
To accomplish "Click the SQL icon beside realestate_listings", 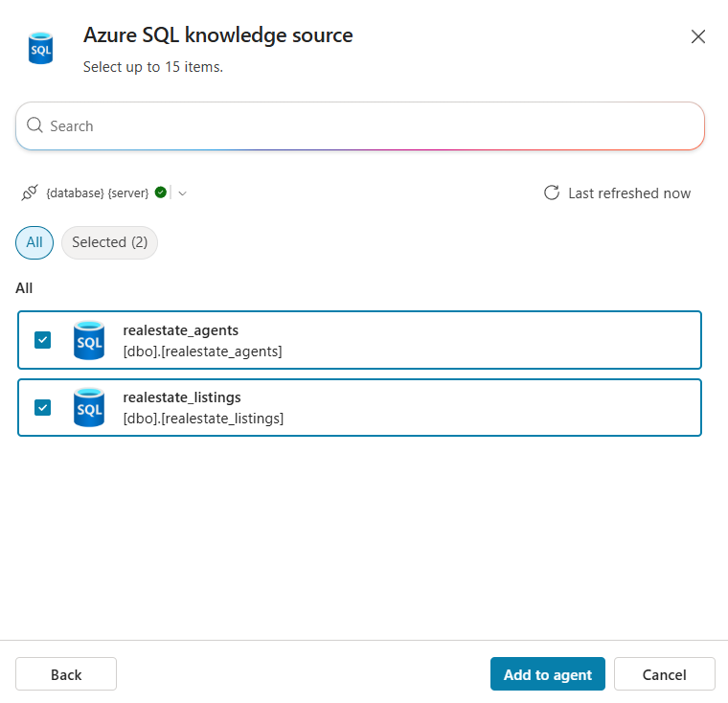I will pyautogui.click(x=89, y=407).
